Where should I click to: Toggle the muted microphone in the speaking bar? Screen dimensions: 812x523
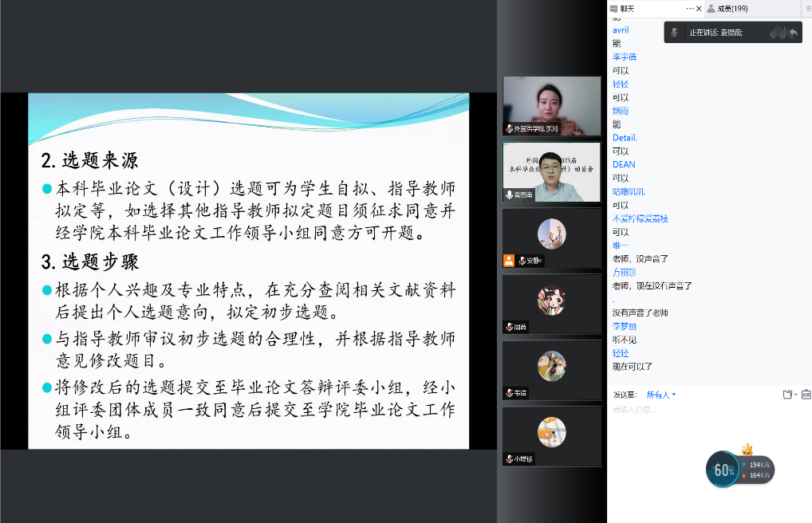point(674,32)
